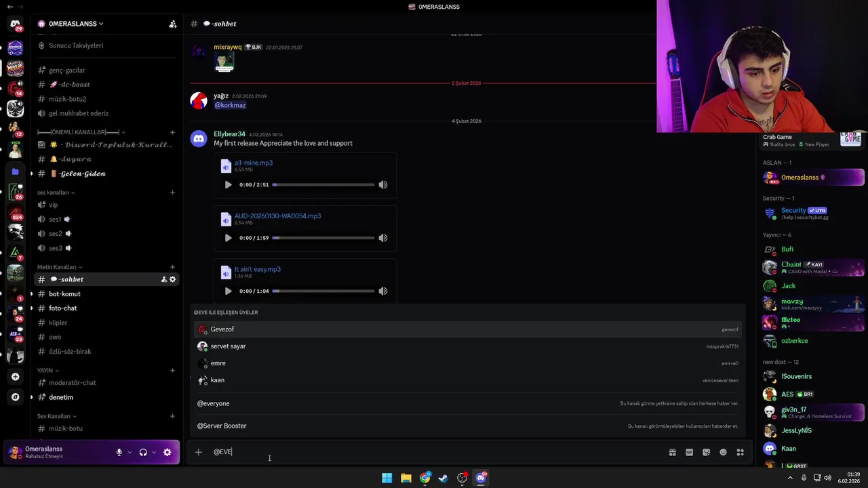Select emre from mention suggestions
Screen dimensions: 868x488
click(468, 363)
